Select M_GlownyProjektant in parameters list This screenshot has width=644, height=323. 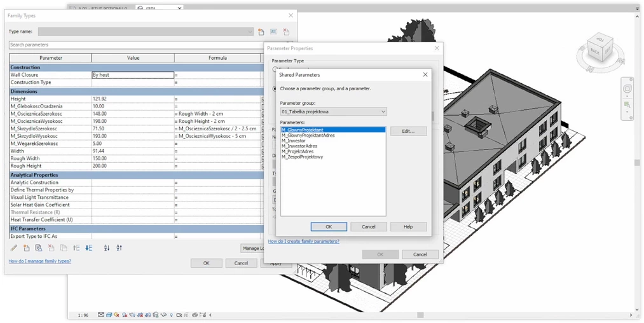click(x=333, y=130)
